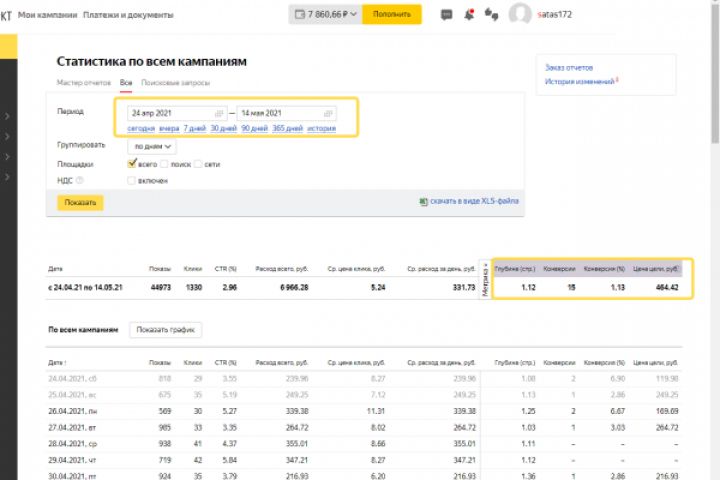This screenshot has height=480, width=720.
Task: Expand the third sidebar chevron
Action: point(7,157)
